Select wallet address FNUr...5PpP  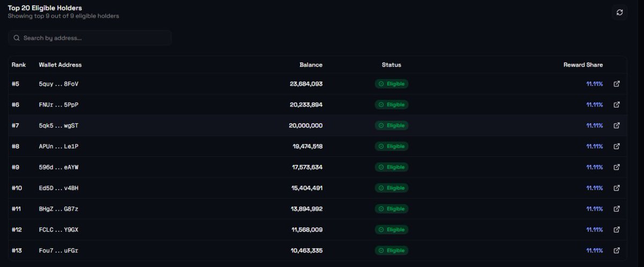(59, 105)
